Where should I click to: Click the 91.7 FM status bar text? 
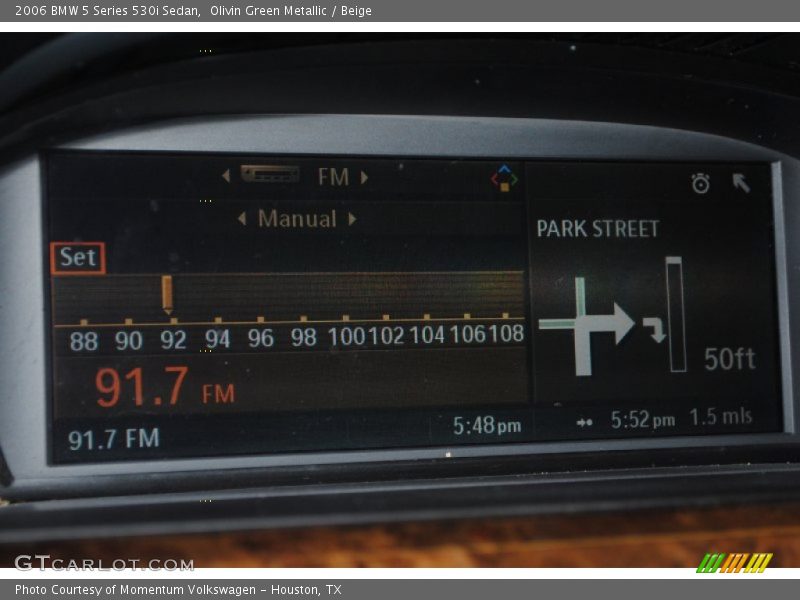click(114, 439)
